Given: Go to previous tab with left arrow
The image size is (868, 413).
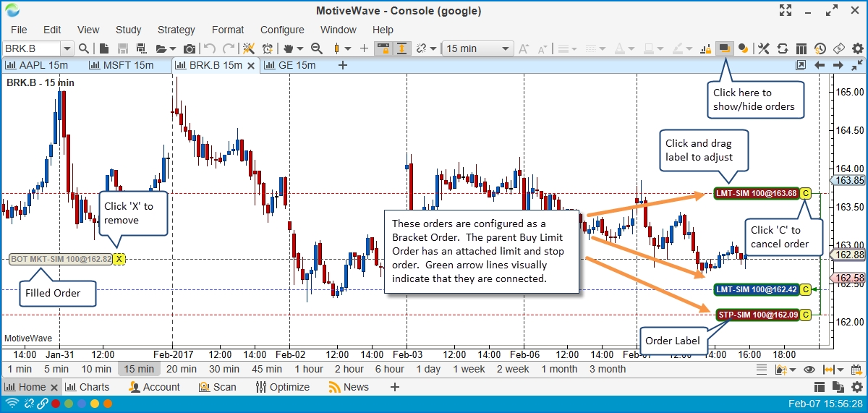Looking at the screenshot, I should 820,65.
